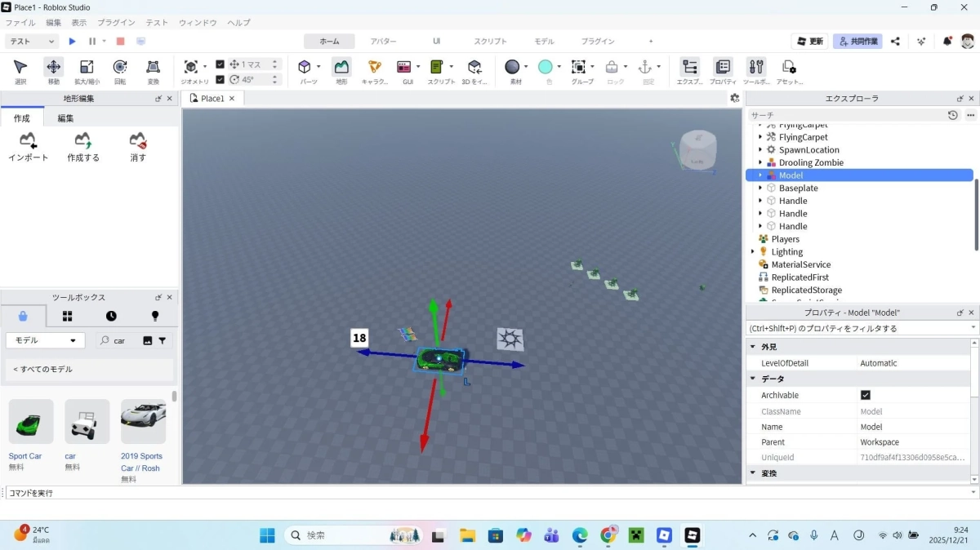Image resolution: width=980 pixels, height=550 pixels.
Task: Expand the Drooling Zombie tree item
Action: point(760,162)
